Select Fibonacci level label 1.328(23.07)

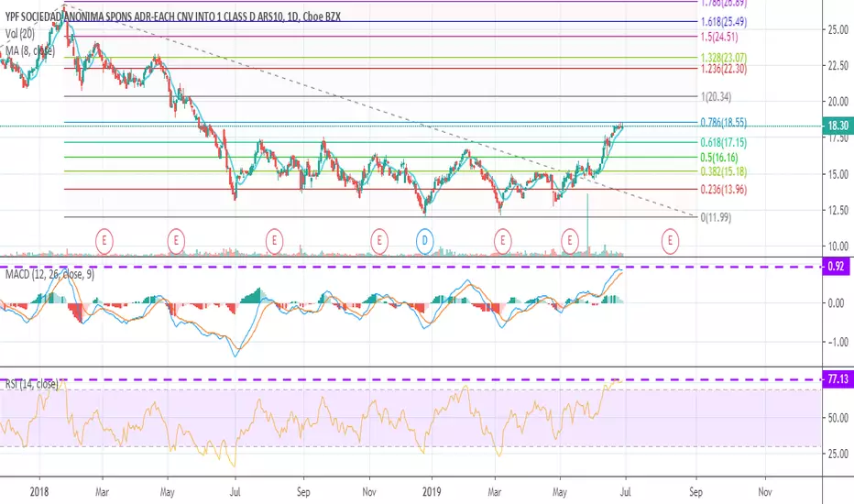click(x=724, y=58)
